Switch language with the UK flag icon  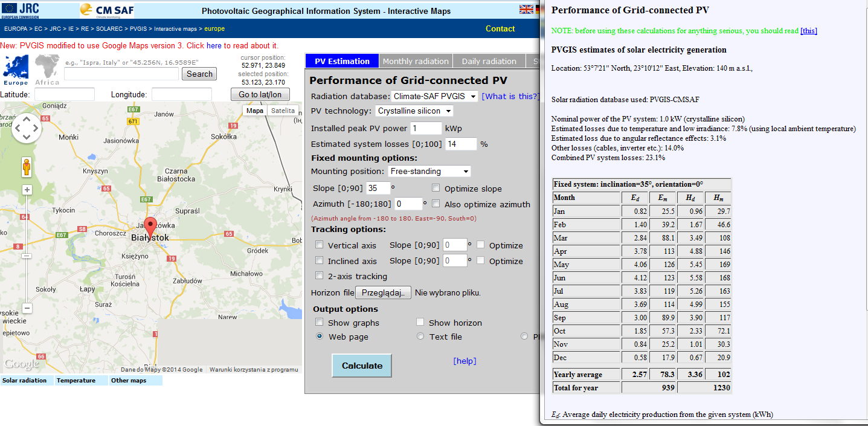pos(526,9)
